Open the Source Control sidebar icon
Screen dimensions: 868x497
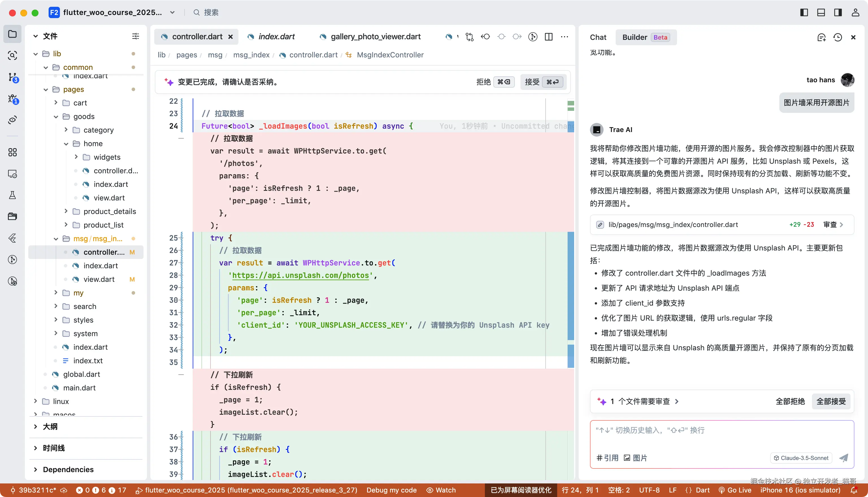(12, 77)
